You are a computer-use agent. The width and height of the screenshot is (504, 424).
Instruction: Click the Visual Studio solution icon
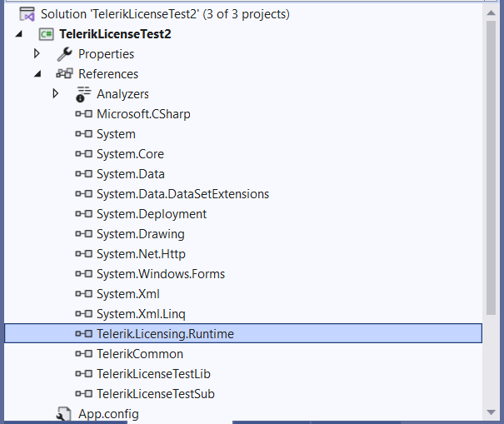26,14
